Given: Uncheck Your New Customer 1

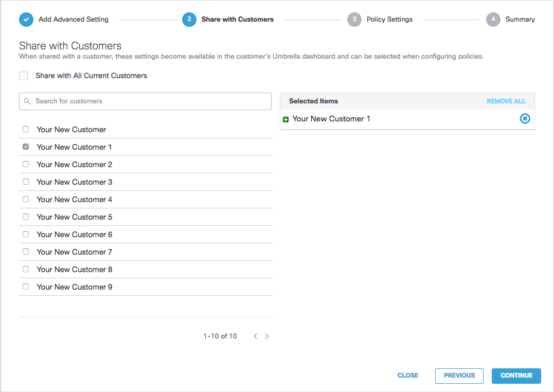Looking at the screenshot, I should [x=26, y=147].
